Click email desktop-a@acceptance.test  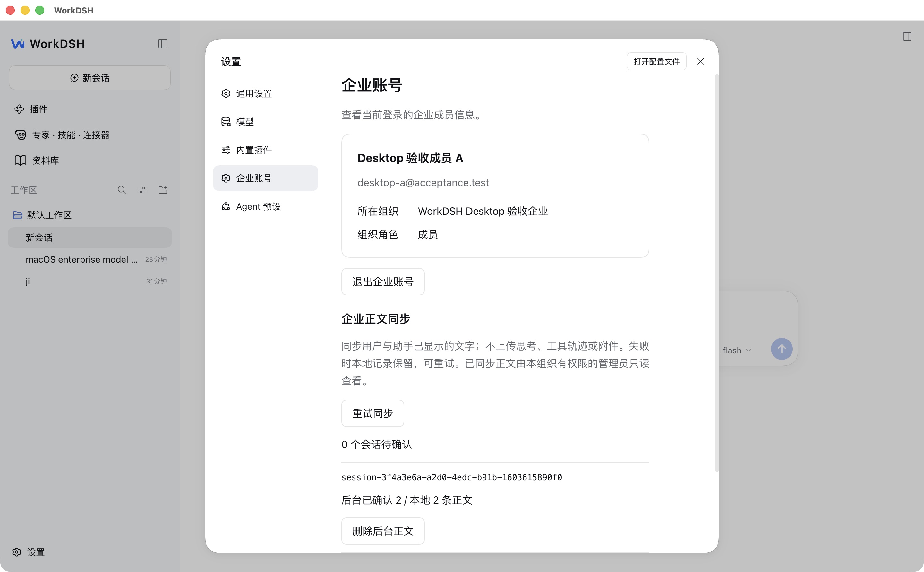[423, 183]
